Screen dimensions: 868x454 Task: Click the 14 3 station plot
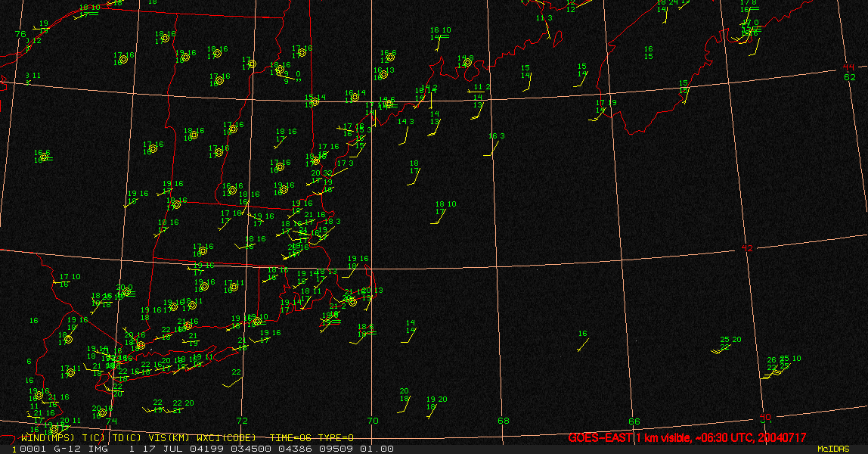(x=406, y=121)
